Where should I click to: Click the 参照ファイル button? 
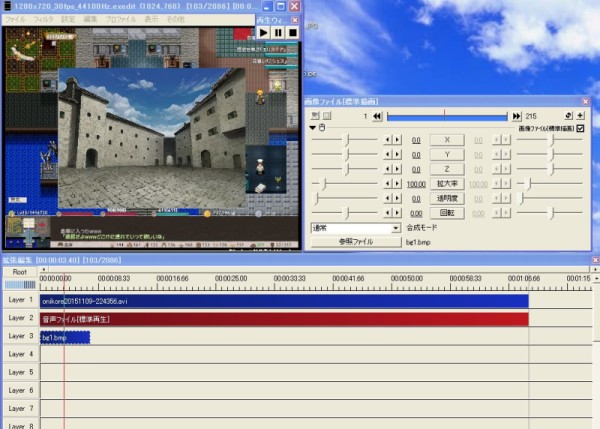356,242
